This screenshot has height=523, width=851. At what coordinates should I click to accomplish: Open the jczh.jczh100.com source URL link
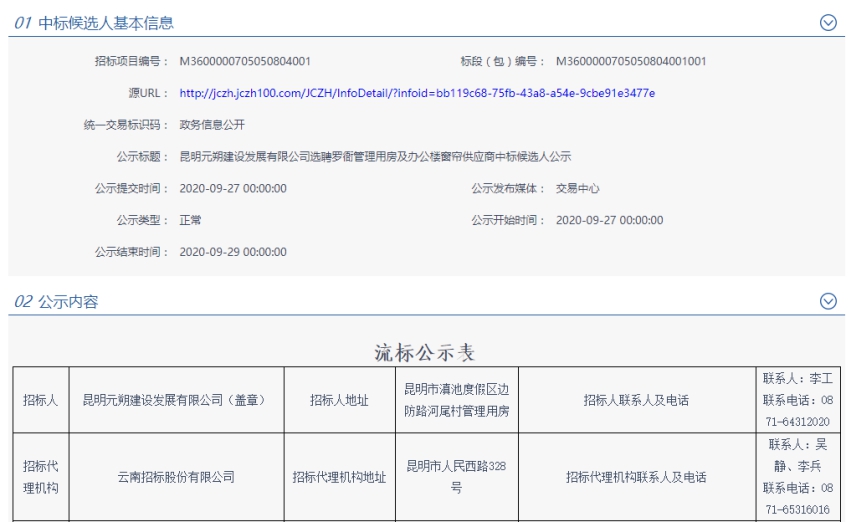(x=417, y=93)
